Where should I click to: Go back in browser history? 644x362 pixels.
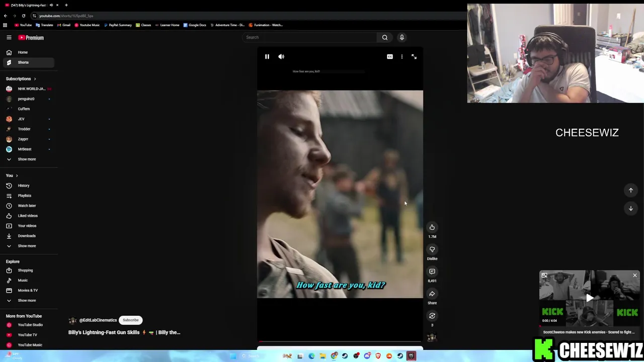(6, 16)
